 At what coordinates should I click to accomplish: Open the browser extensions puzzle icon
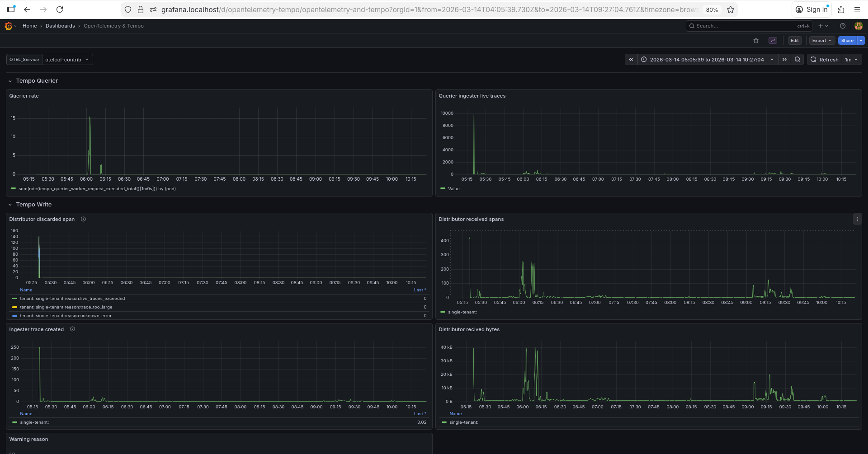(x=841, y=9)
